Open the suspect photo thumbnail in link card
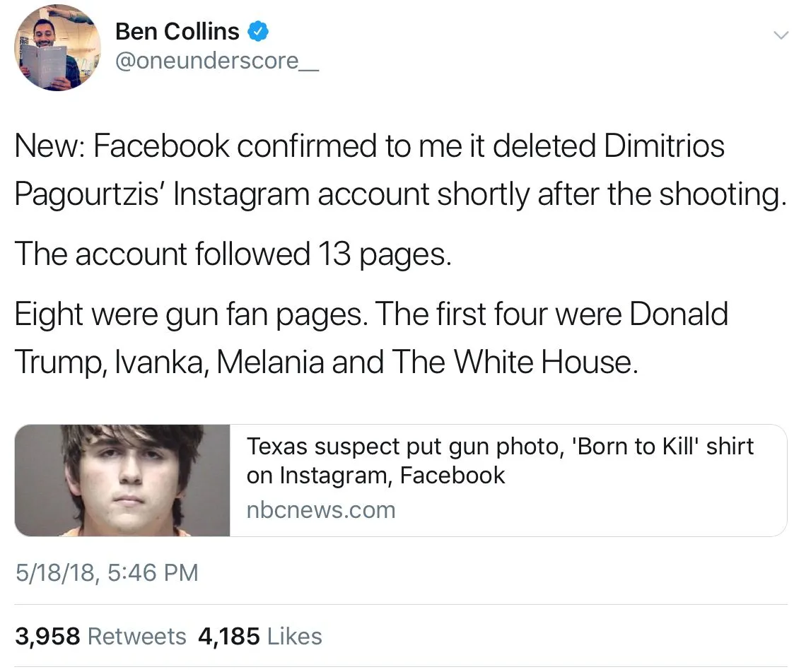The height and width of the screenshot is (672, 794). 123,480
